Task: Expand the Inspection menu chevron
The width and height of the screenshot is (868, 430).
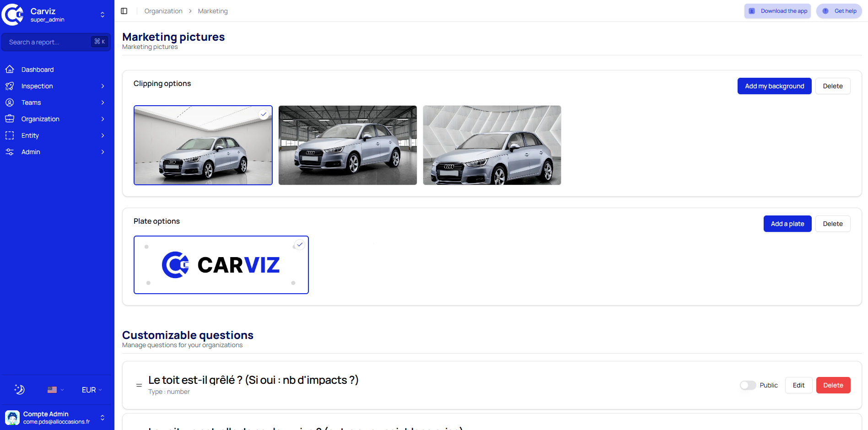Action: (102, 86)
